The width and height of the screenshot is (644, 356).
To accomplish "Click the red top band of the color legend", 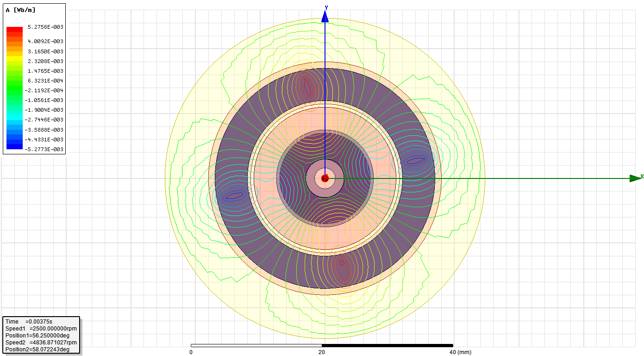I will [x=14, y=29].
